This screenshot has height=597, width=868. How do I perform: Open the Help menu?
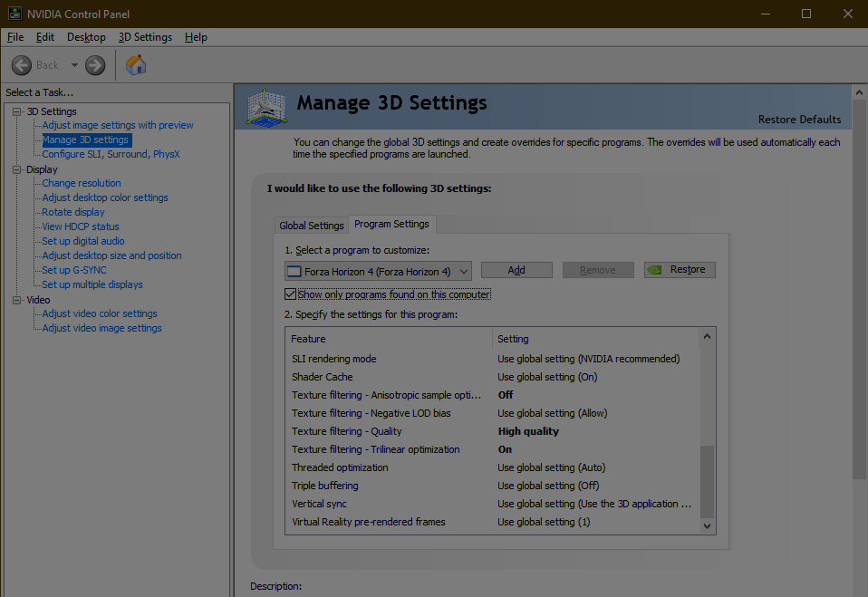pyautogui.click(x=196, y=37)
